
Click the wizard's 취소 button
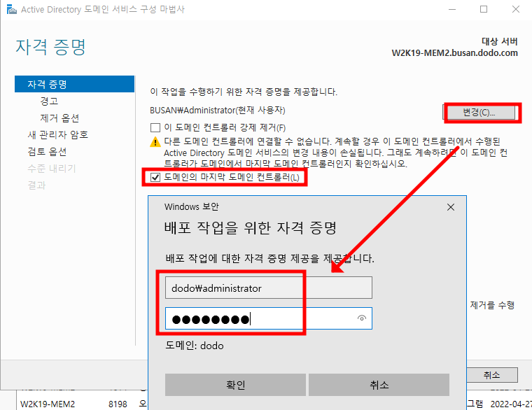pyautogui.click(x=492, y=375)
